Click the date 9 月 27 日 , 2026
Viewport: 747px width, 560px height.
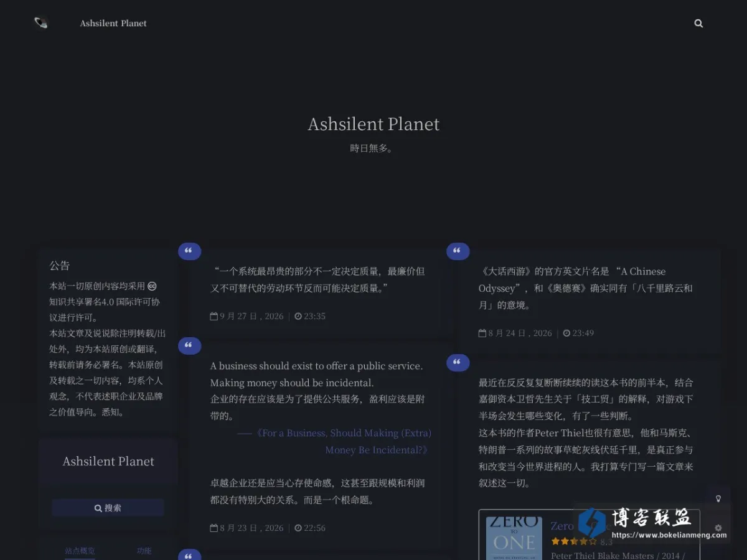(251, 316)
